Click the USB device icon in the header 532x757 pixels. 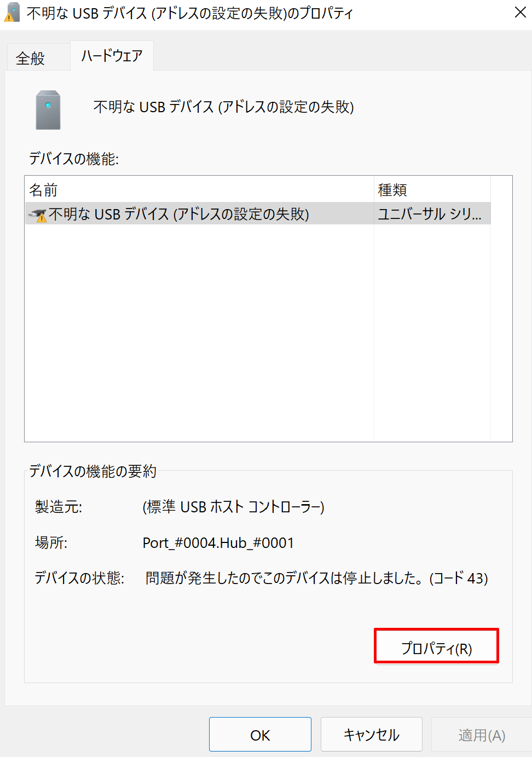click(48, 109)
